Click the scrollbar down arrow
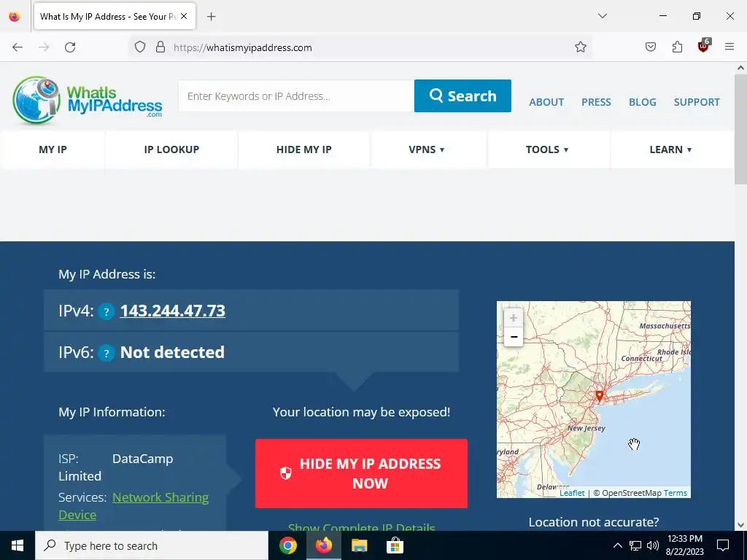 tap(741, 525)
